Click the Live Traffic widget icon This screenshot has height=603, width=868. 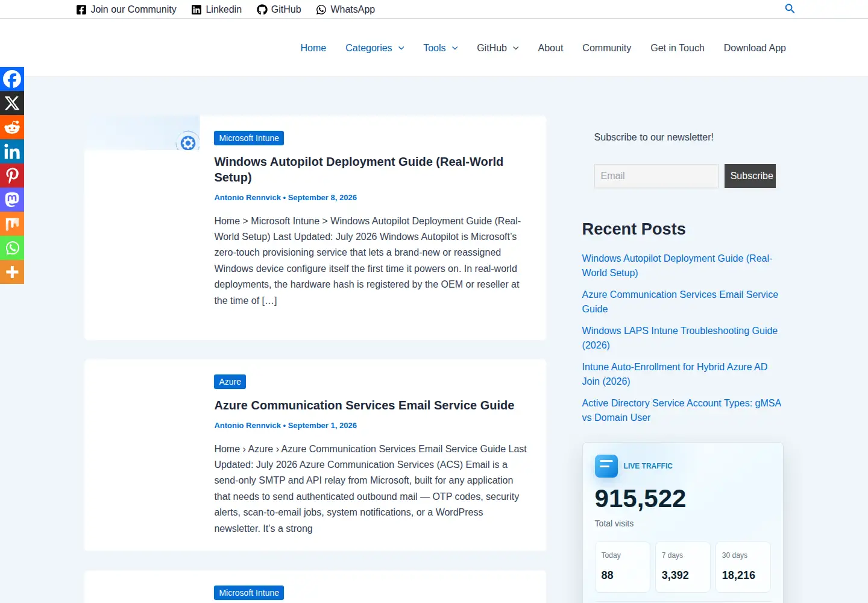(x=606, y=466)
